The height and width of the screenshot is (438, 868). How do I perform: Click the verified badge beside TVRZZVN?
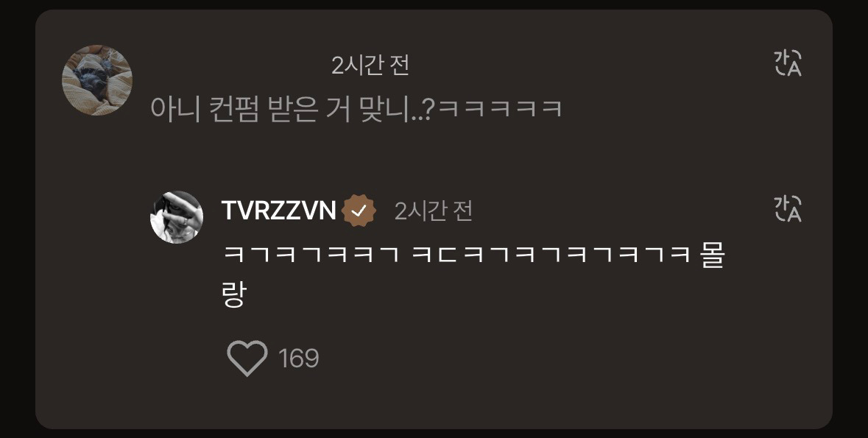click(x=359, y=211)
